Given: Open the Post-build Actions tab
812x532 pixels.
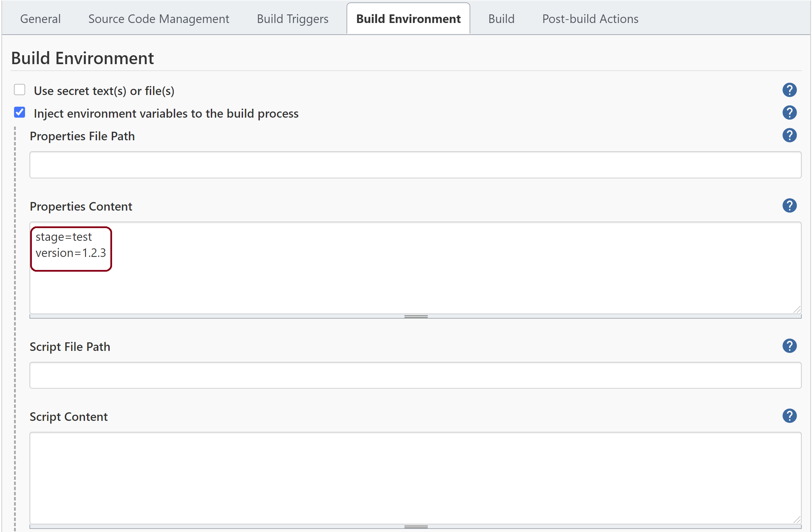Looking at the screenshot, I should tap(590, 19).
